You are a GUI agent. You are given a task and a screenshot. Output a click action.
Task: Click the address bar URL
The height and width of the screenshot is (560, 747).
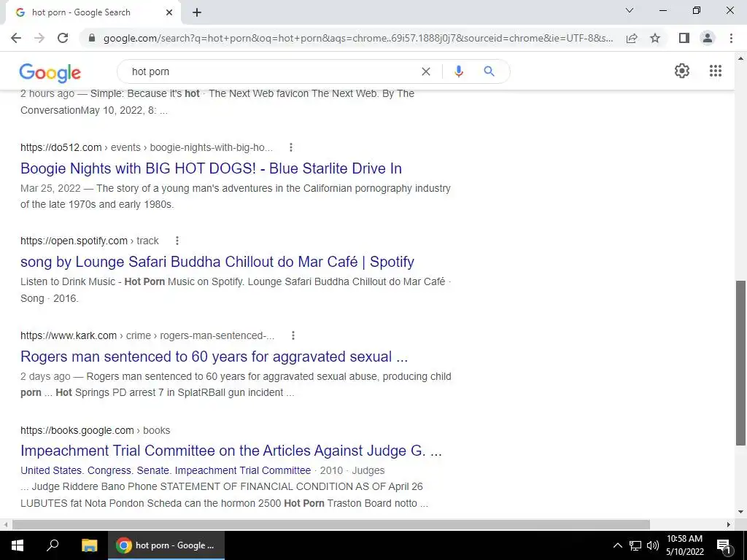pos(358,38)
